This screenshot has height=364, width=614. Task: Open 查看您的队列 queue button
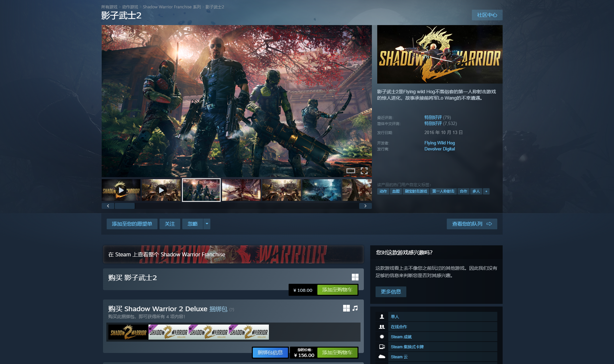pyautogui.click(x=472, y=224)
